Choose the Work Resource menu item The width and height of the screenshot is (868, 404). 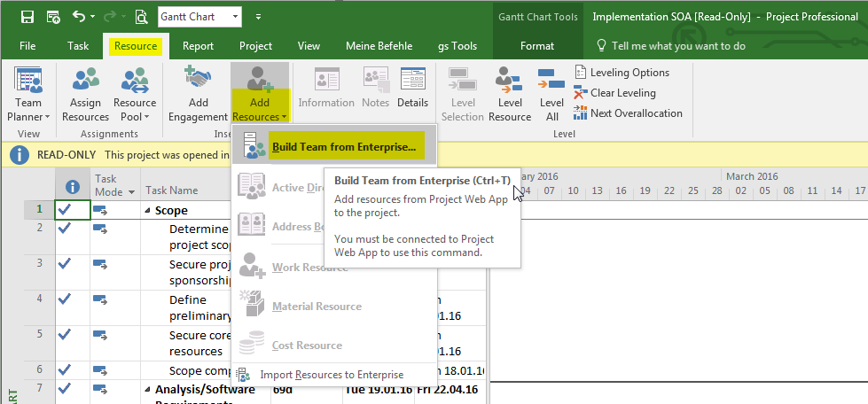click(334, 268)
